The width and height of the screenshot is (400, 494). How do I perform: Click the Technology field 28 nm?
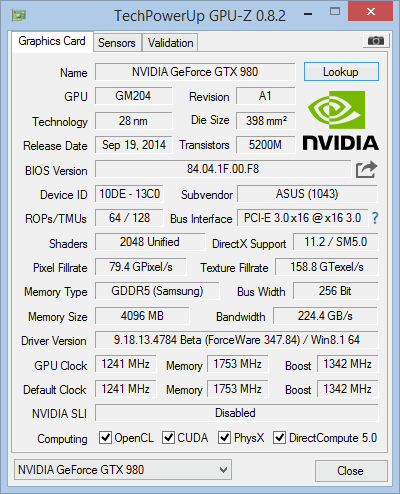134,121
